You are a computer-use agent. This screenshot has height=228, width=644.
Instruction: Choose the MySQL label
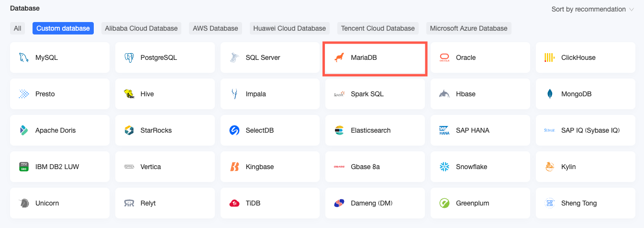(x=46, y=57)
